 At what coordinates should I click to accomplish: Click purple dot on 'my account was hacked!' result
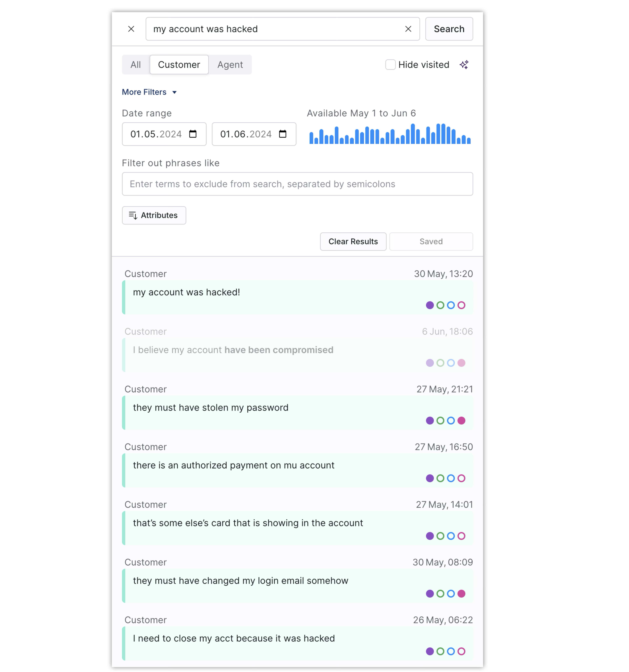pos(429,305)
